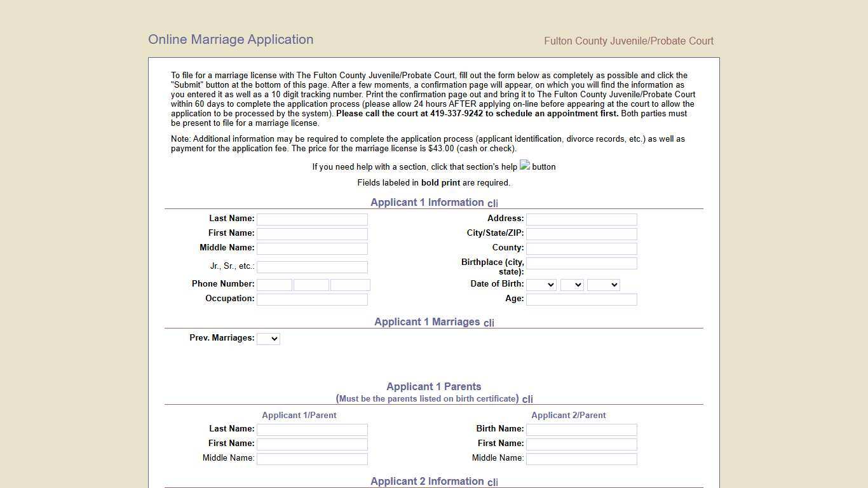The height and width of the screenshot is (488, 868).
Task: Select the Jr., Sr., etc. field
Action: click(312, 267)
